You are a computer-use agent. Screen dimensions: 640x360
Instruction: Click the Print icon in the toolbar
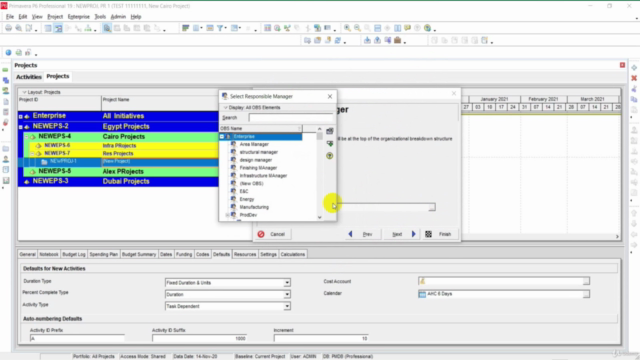click(x=8, y=28)
